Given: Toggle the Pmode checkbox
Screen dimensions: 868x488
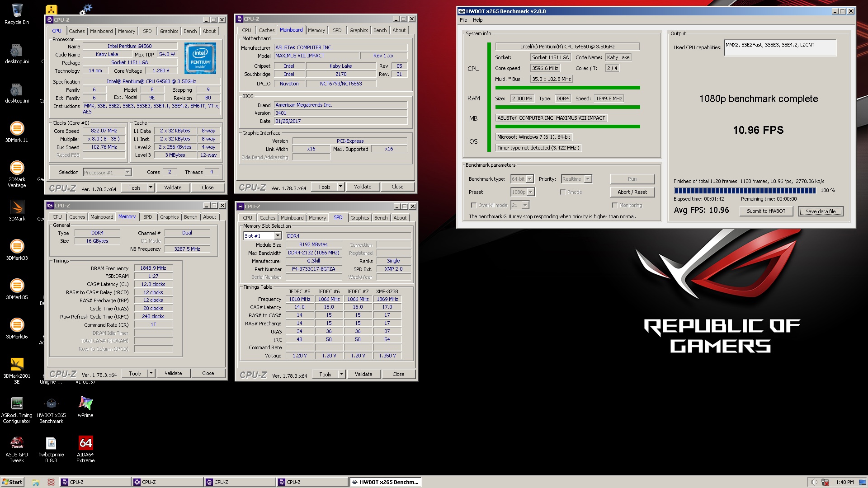Looking at the screenshot, I should (563, 192).
